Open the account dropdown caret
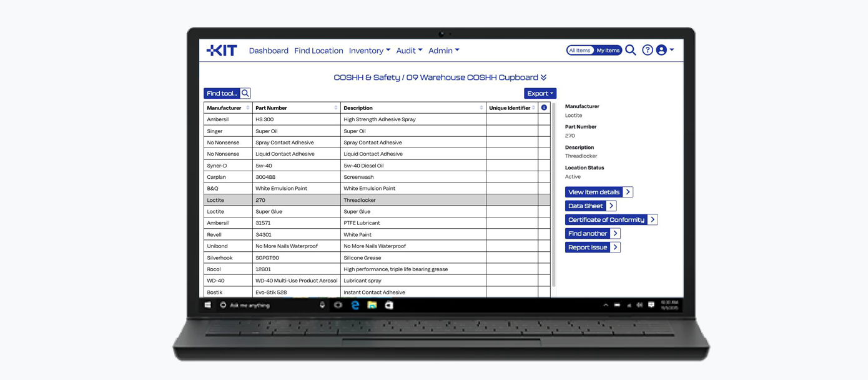The height and width of the screenshot is (380, 868). [x=672, y=50]
